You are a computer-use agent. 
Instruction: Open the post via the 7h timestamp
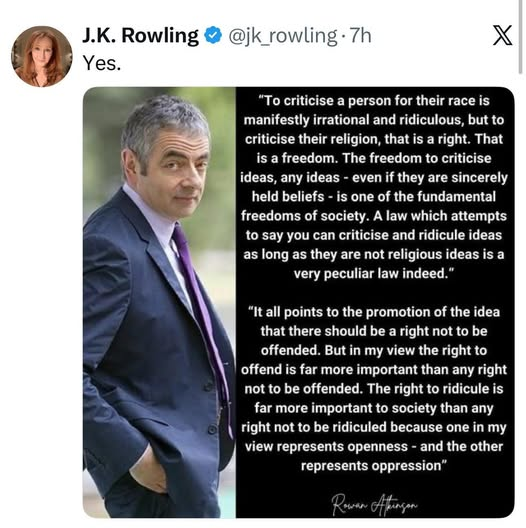tap(360, 36)
